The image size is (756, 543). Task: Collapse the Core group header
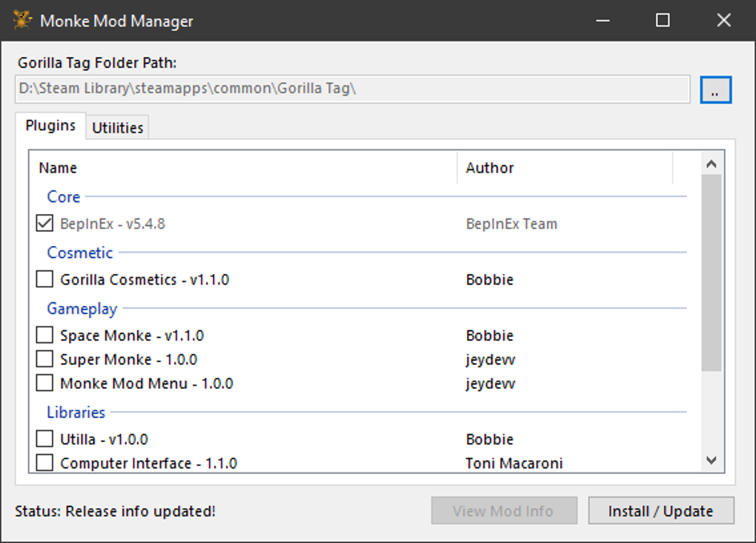[64, 197]
